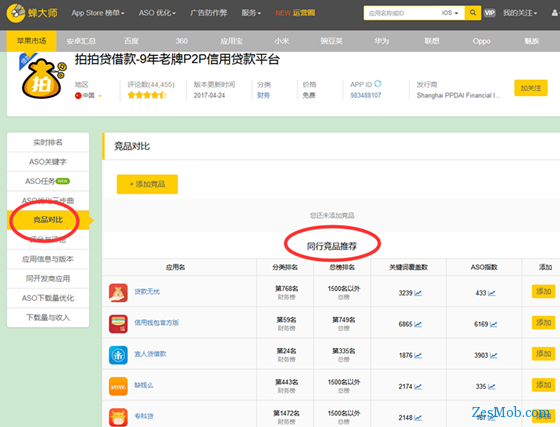Switch to 小米 tab
Screen dimensions: 560x427
(281, 41)
